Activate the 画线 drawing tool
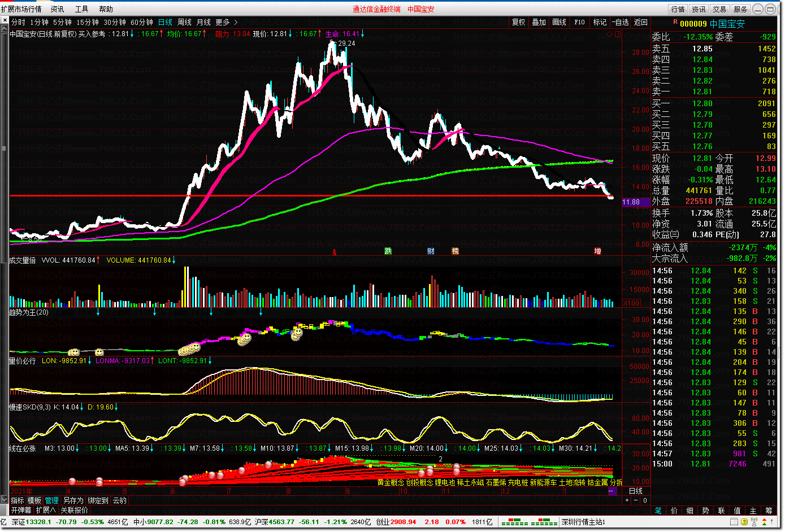The width and height of the screenshot is (785, 532). pos(560,22)
